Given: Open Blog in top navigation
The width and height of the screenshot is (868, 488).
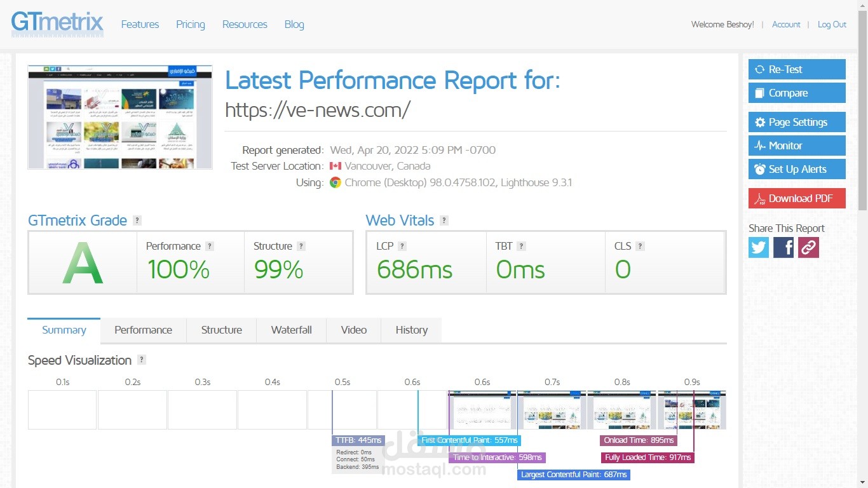Looking at the screenshot, I should tap(294, 24).
